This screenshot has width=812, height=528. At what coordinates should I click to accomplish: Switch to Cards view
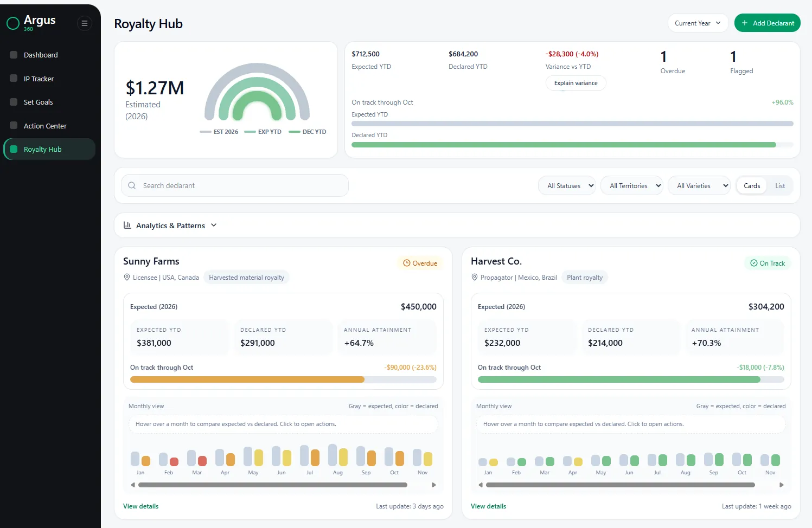pyautogui.click(x=752, y=186)
